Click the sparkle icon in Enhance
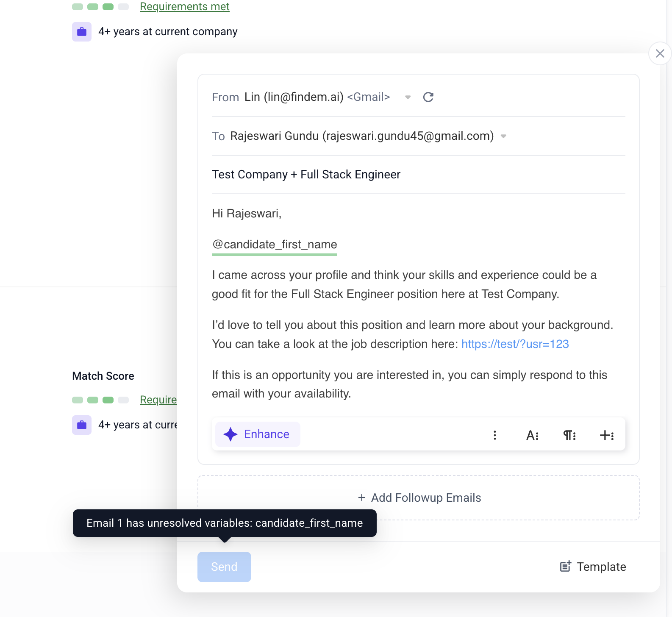The width and height of the screenshot is (672, 617). 230,434
